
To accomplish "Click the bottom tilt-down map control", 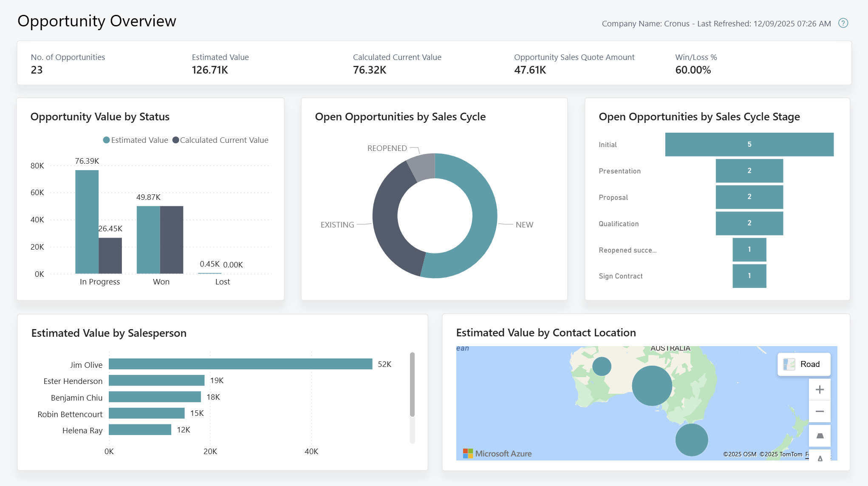I will (819, 458).
